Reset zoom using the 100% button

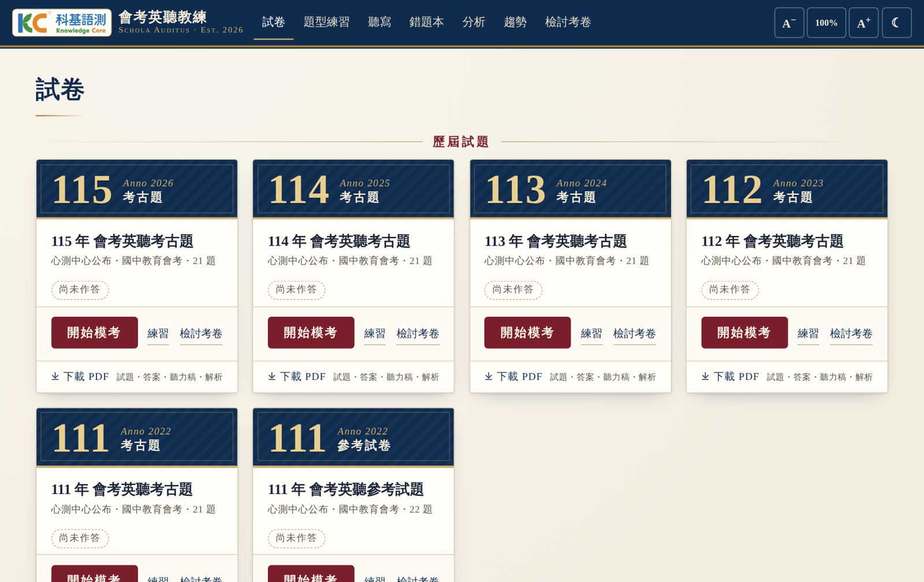click(x=826, y=23)
